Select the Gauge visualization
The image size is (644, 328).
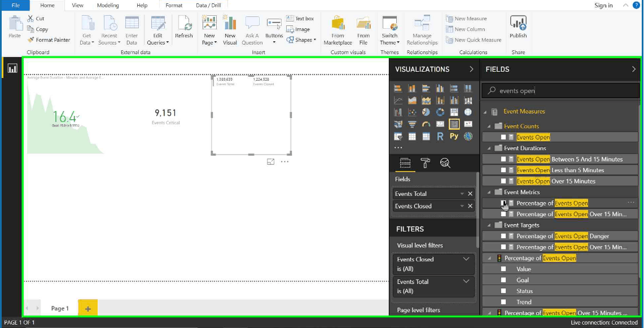426,124
